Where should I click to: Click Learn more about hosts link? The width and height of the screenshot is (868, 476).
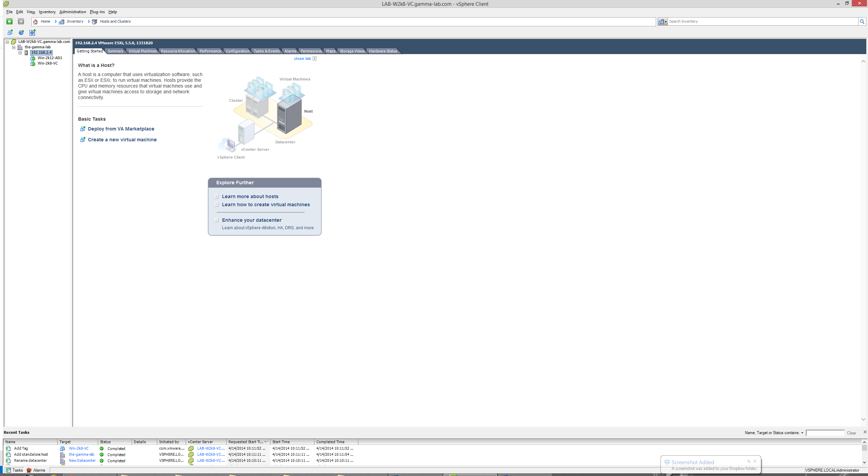click(250, 196)
